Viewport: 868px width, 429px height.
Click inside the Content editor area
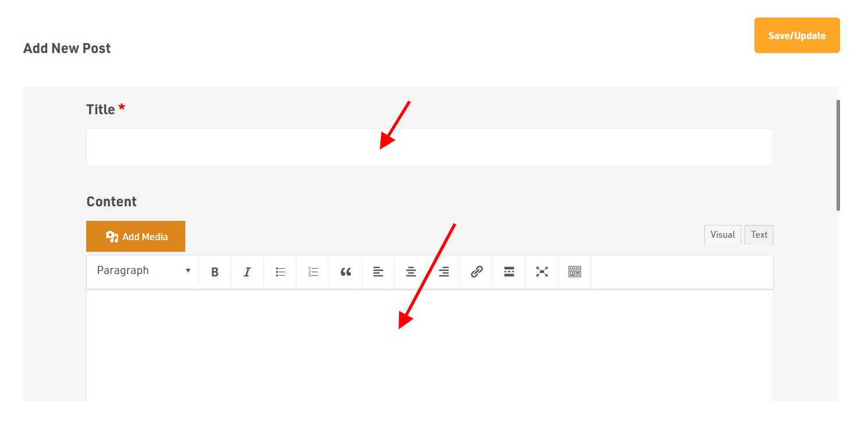tap(430, 345)
